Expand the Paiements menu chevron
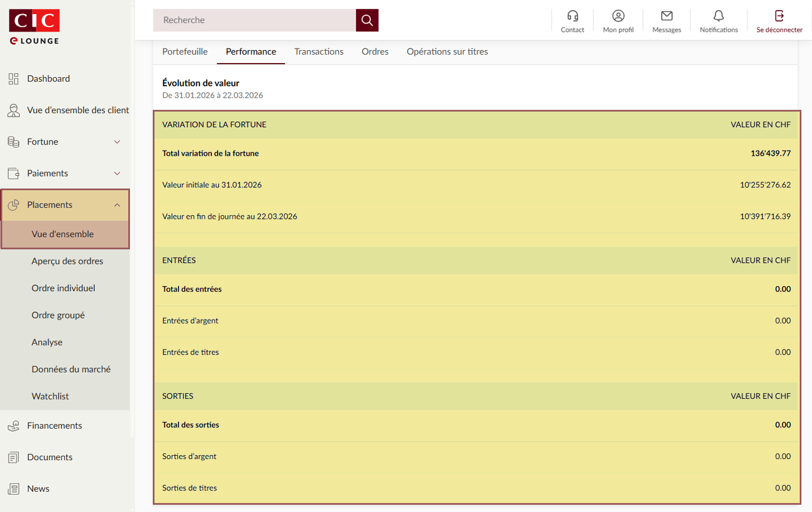Image resolution: width=812 pixels, height=512 pixels. click(x=117, y=173)
